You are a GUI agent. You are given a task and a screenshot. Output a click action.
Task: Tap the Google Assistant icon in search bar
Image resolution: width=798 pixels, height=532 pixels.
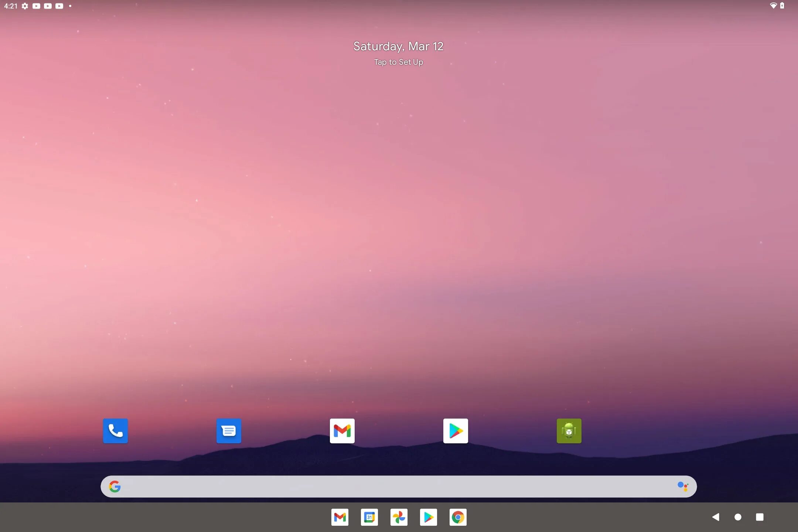coord(683,486)
